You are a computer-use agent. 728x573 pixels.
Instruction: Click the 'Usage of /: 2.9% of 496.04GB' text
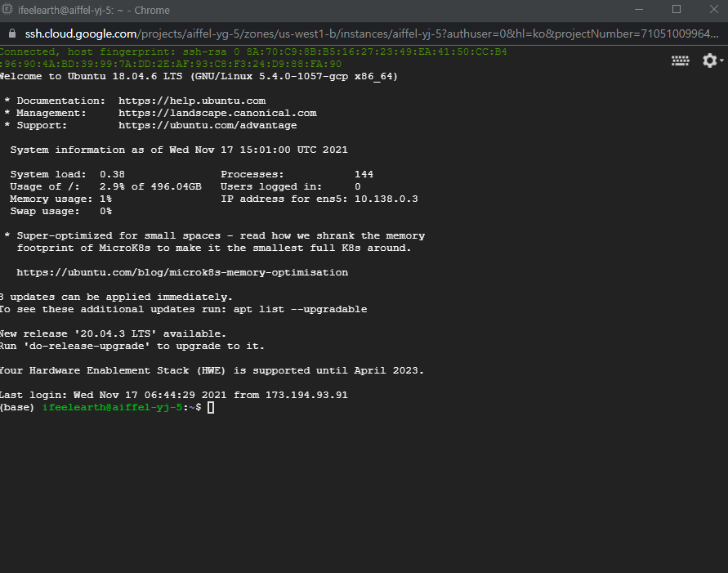106,186
